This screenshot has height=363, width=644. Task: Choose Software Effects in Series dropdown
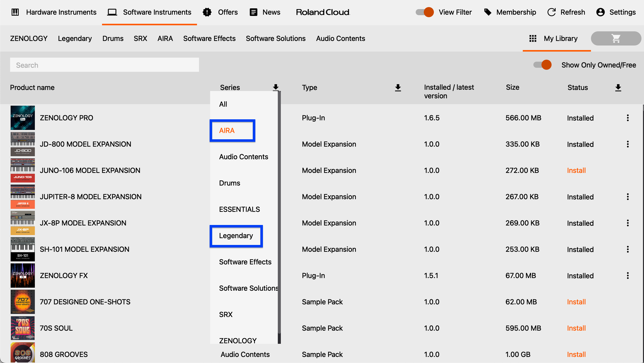[244, 262]
